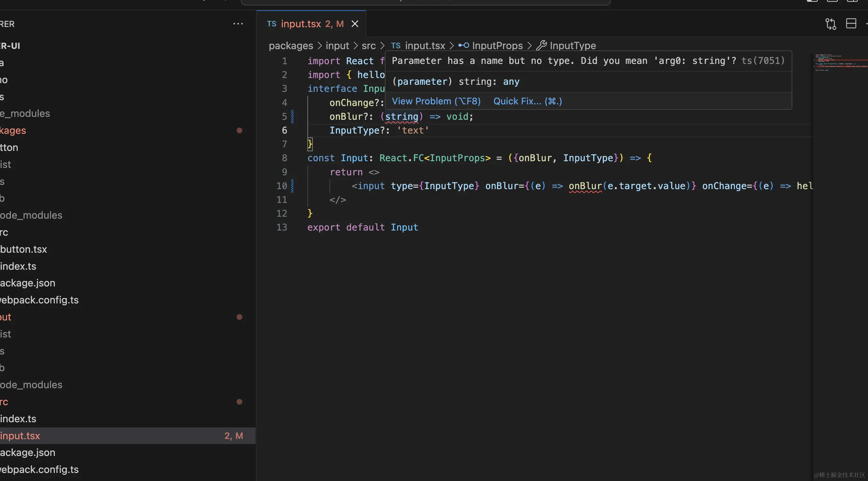
Task: Open package.json below input.tsx
Action: click(28, 453)
